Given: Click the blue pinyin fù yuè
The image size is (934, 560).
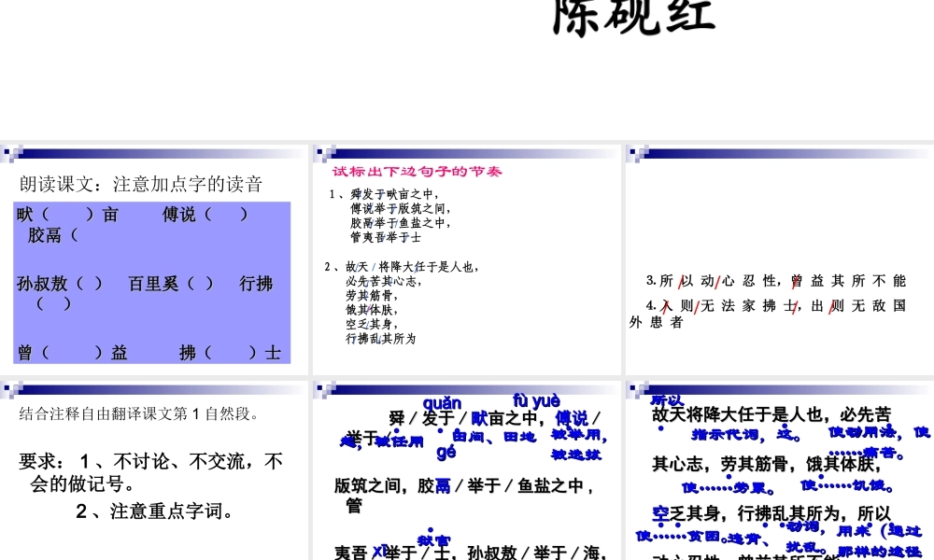Looking at the screenshot, I should click(537, 399).
